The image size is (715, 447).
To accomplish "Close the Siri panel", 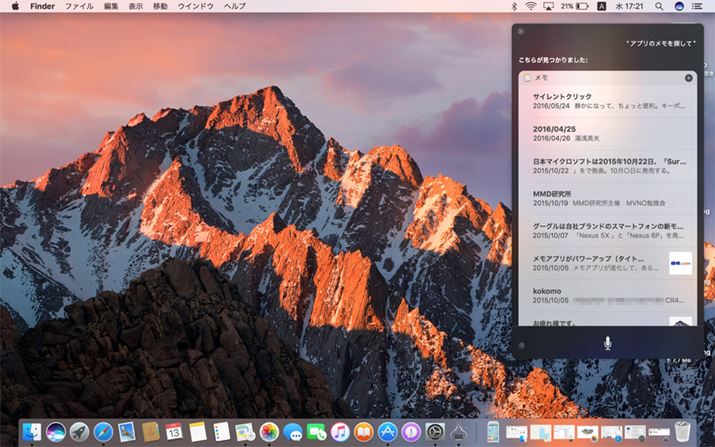I will tap(519, 32).
